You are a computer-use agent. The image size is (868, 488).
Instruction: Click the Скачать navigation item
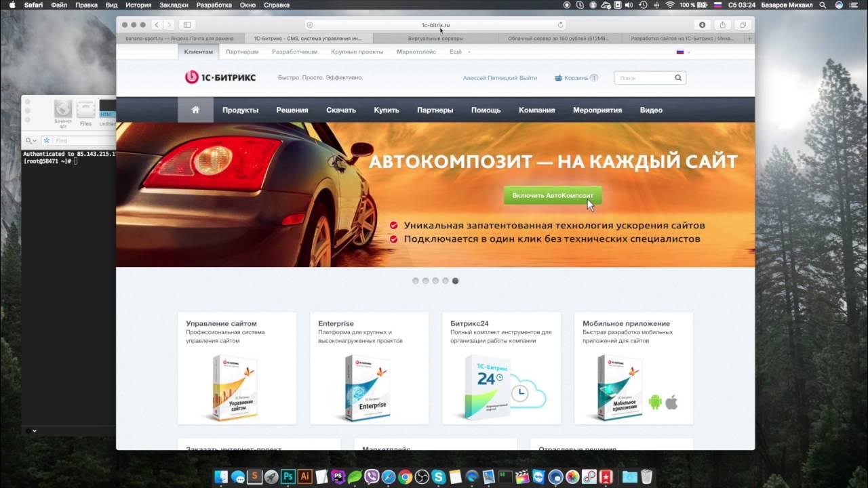tap(340, 110)
